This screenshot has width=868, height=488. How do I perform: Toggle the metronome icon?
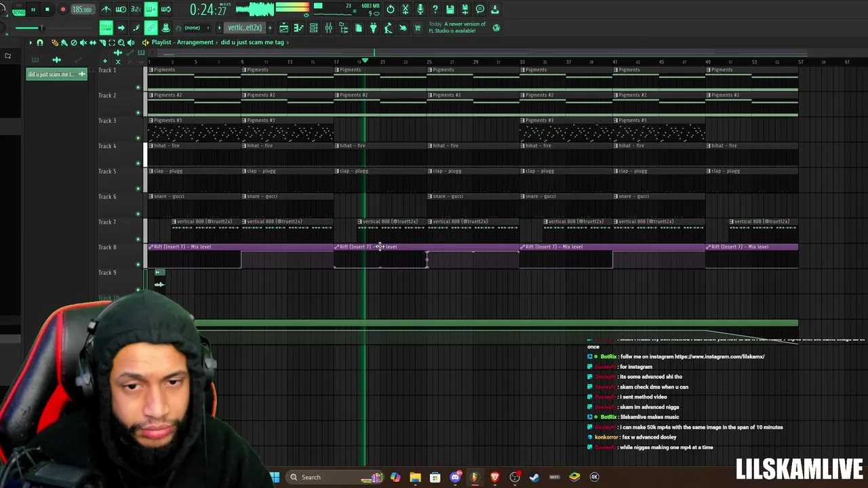click(x=106, y=9)
